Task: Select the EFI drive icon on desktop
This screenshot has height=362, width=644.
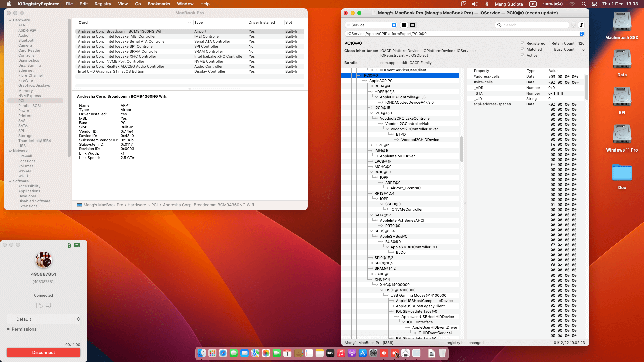Action: pyautogui.click(x=622, y=97)
